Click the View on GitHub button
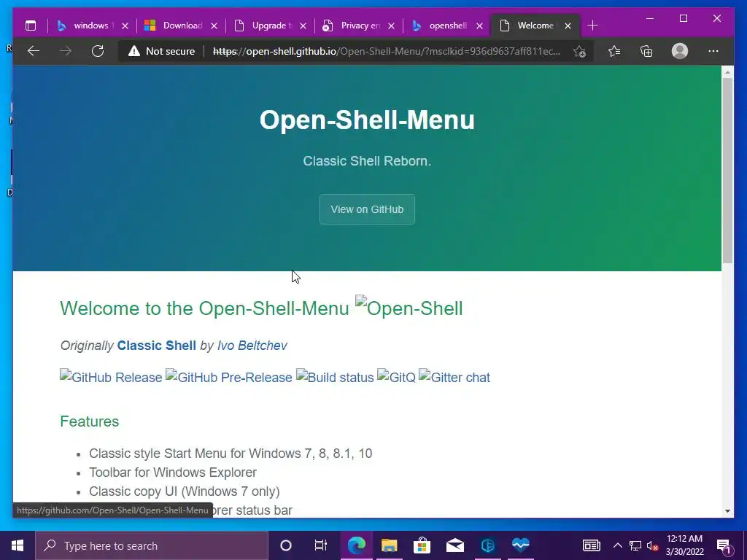 [367, 209]
